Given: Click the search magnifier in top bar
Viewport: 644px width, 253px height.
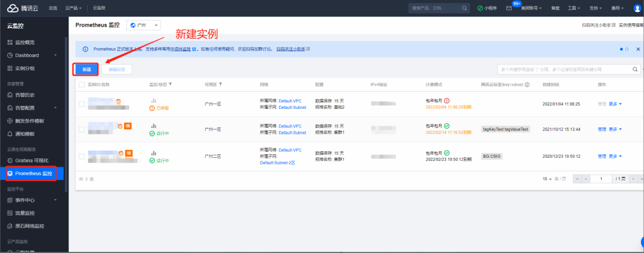Looking at the screenshot, I should click(x=465, y=8).
